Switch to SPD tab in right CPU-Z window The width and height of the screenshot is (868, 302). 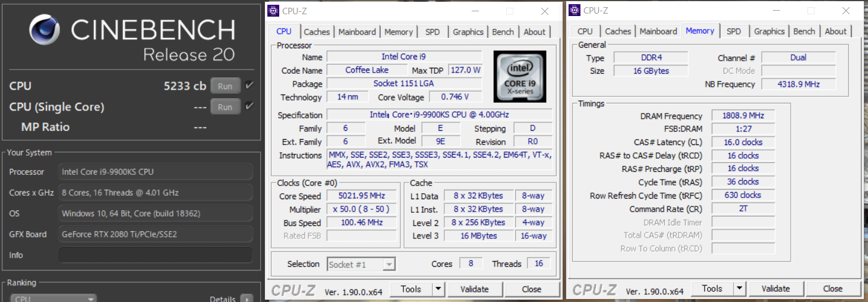coord(734,32)
